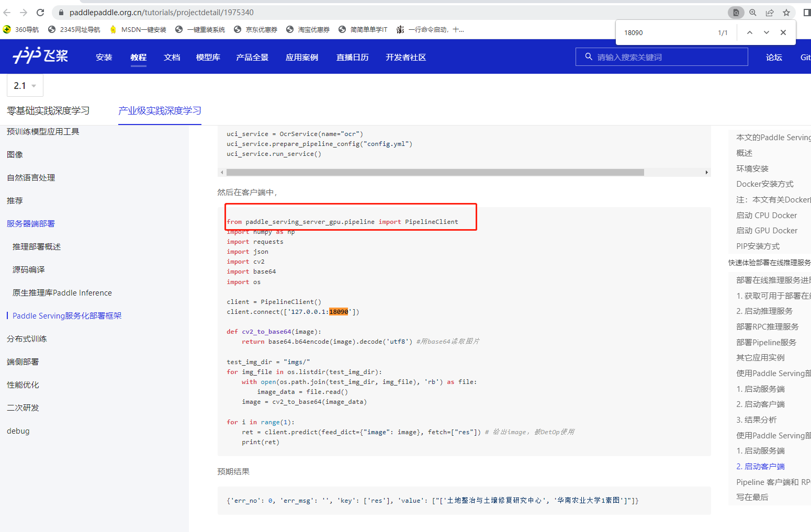Viewport: 811px width, 532px height.
Task: Open the 2.1 version dropdown
Action: pos(25,85)
